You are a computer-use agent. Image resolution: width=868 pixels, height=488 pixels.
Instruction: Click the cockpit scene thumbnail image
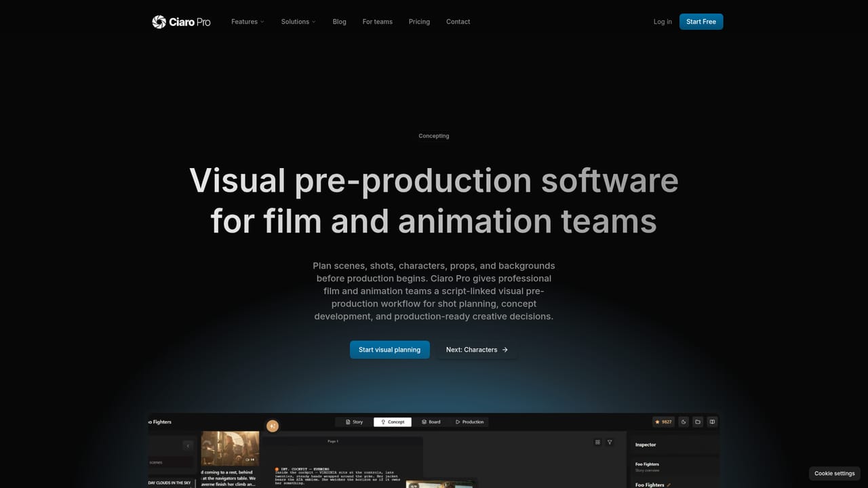[230, 449]
